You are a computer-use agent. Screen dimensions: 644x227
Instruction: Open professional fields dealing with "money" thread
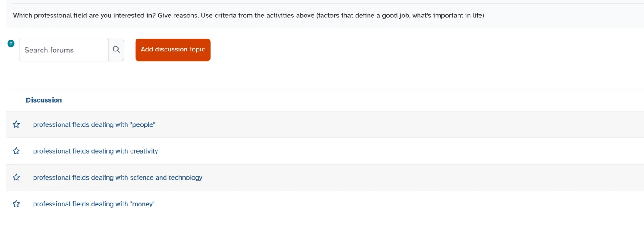(x=93, y=204)
